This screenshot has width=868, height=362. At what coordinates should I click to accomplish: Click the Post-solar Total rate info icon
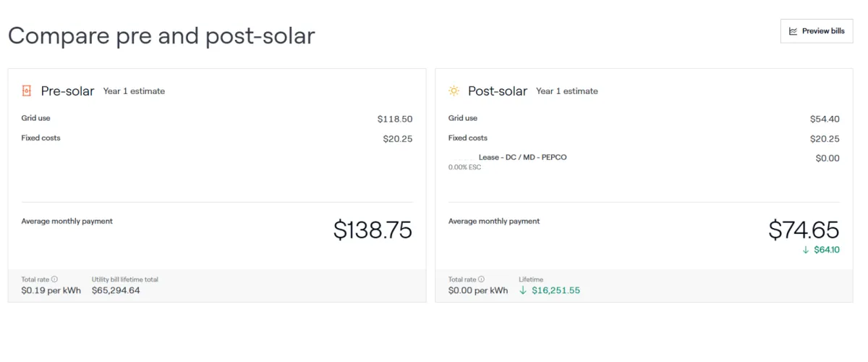pos(482,279)
